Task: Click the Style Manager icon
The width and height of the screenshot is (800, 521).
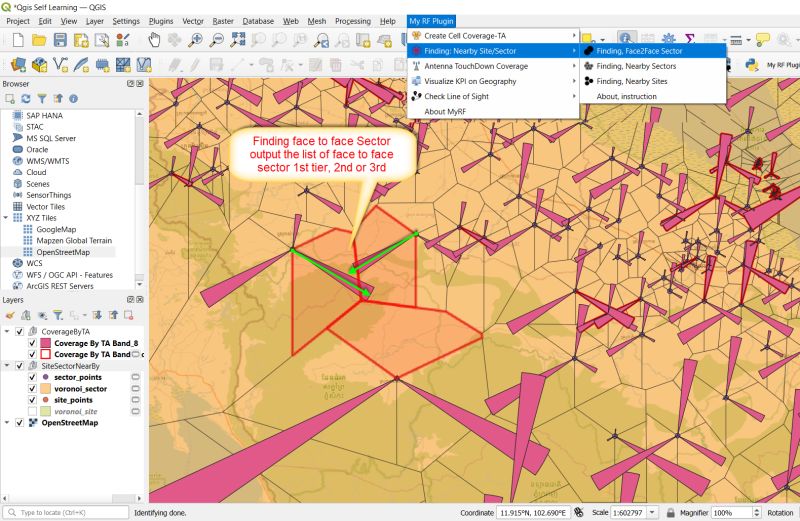Action: pyautogui.click(x=123, y=40)
